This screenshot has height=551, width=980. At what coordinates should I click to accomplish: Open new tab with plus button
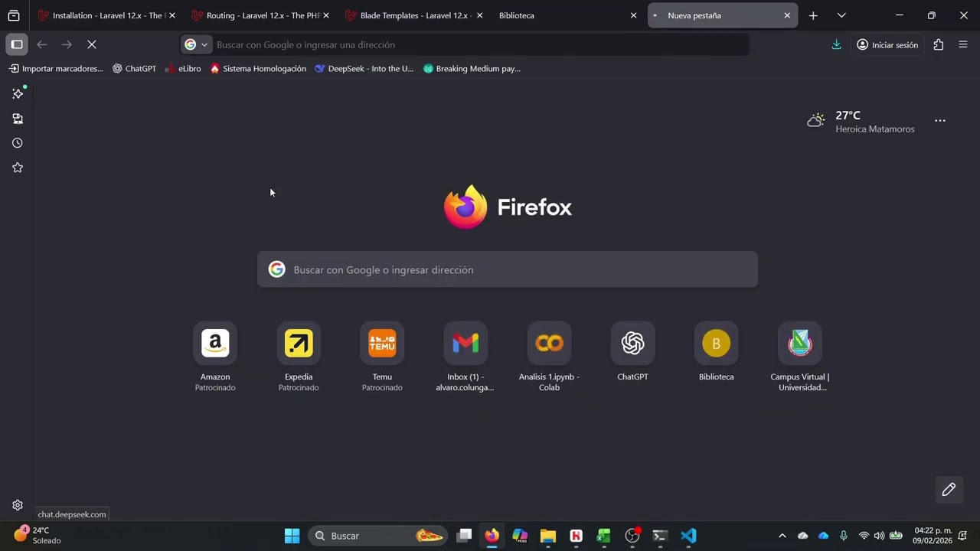(813, 15)
